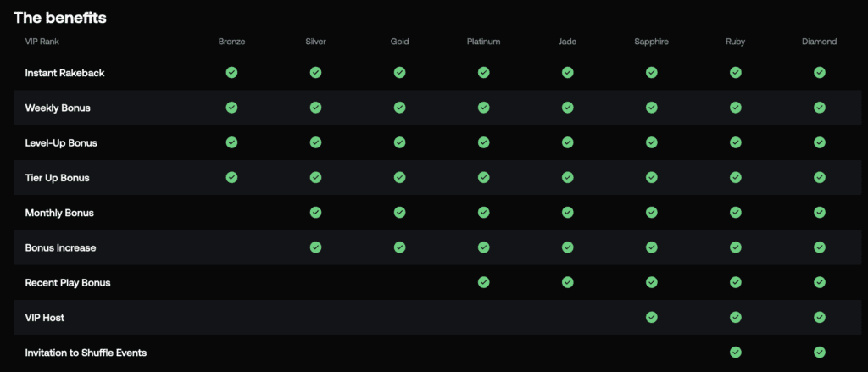
Task: Click the VIP Rank header label
Action: pos(42,42)
